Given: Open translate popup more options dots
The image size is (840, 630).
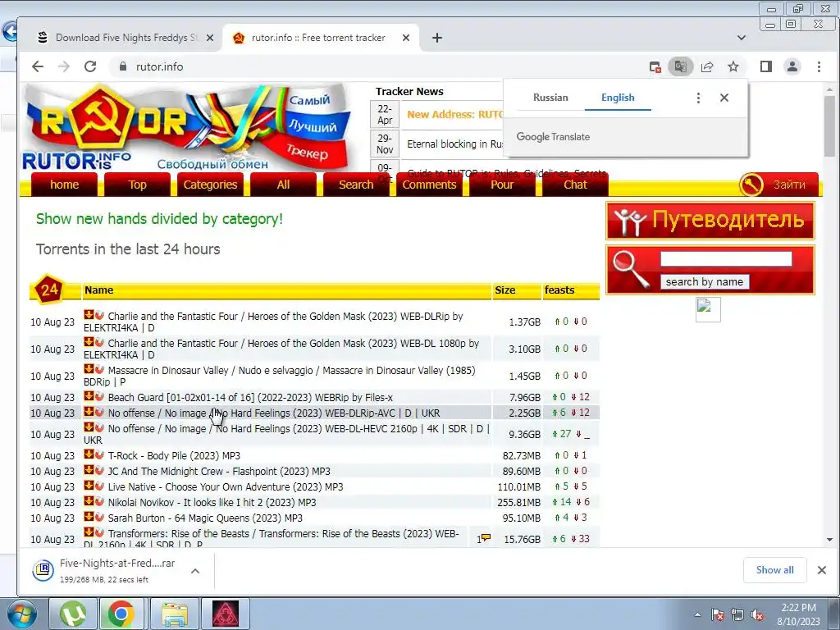Looking at the screenshot, I should pyautogui.click(x=698, y=98).
